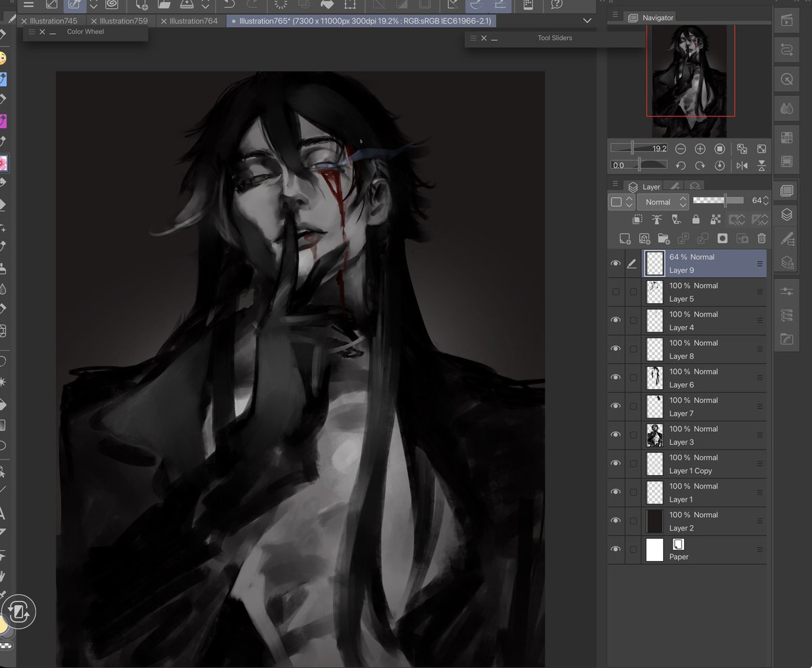Flip canvas horizontally in Navigator
Screen dimensions: 812x668
(x=742, y=165)
